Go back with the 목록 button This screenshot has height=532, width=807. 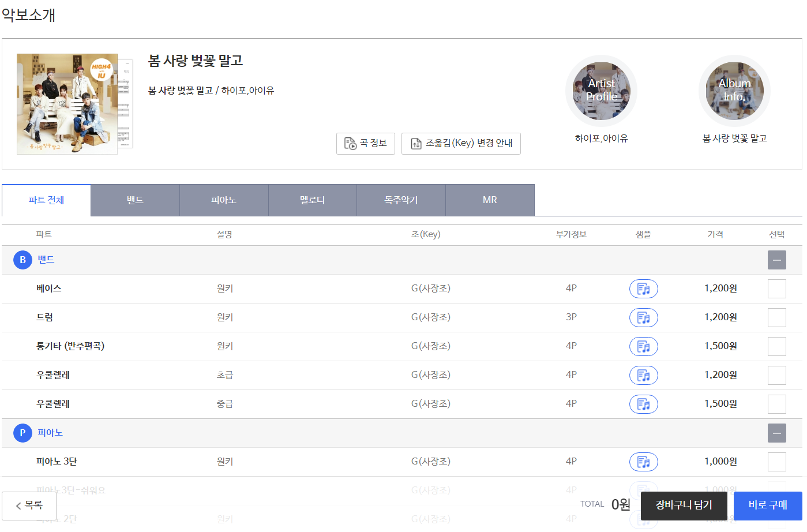(29, 505)
